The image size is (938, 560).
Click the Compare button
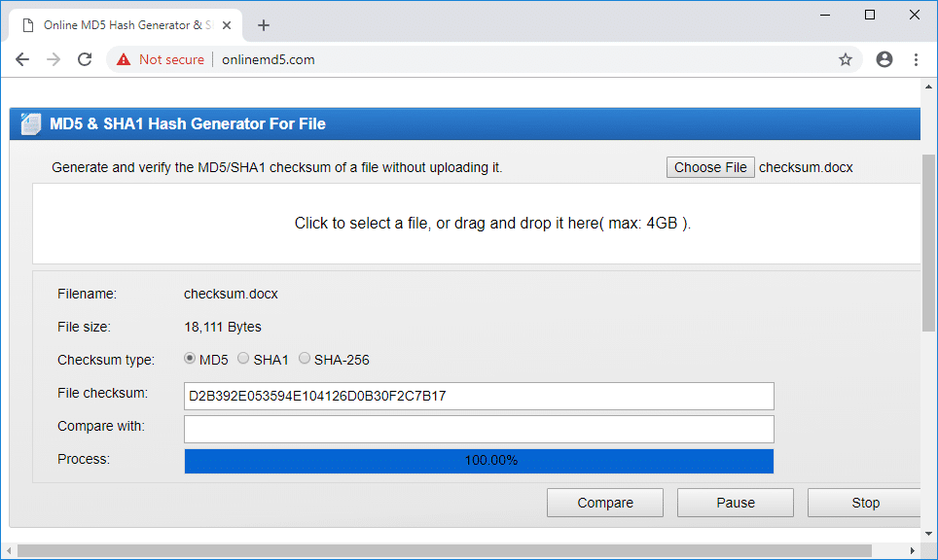[x=605, y=503]
